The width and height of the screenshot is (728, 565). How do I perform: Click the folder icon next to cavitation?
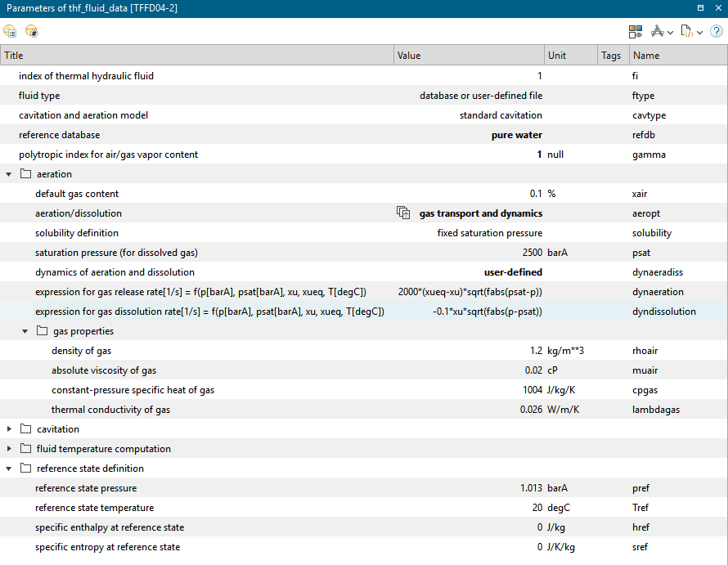click(x=25, y=429)
